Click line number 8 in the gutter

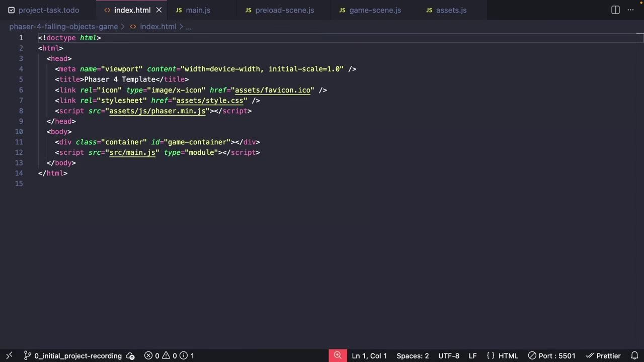21,111
